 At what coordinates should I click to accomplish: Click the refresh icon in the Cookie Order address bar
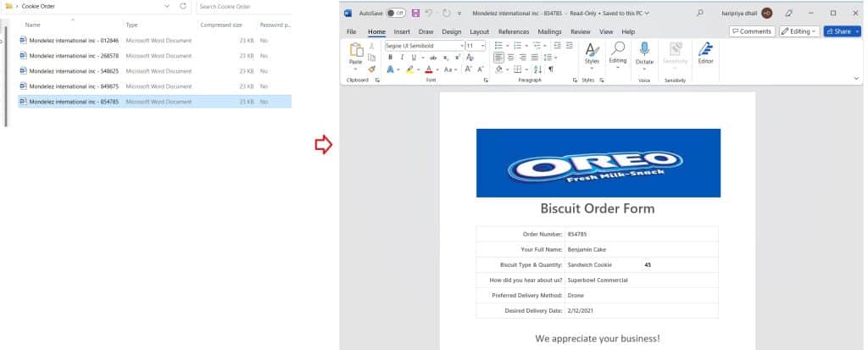tap(183, 6)
